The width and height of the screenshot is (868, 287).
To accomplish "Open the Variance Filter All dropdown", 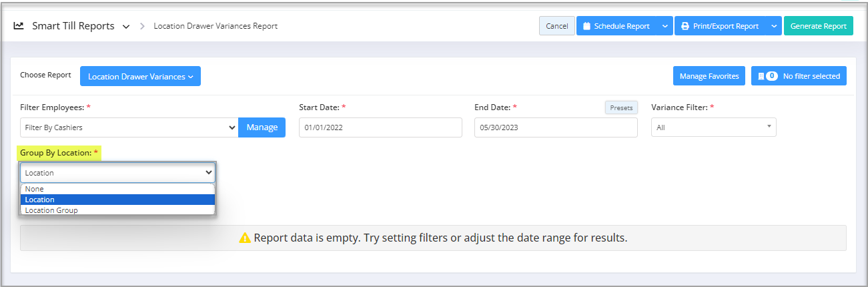I will click(713, 127).
